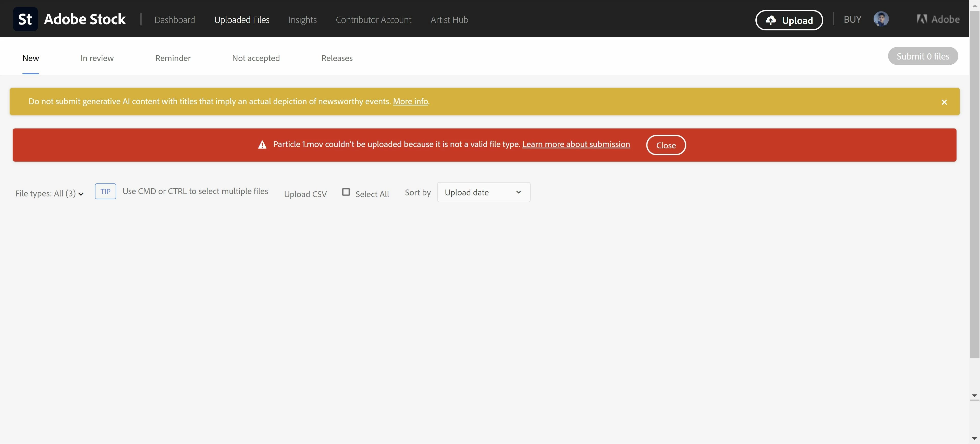Click the BUY link in header
The width and height of the screenshot is (980, 444).
click(852, 19)
